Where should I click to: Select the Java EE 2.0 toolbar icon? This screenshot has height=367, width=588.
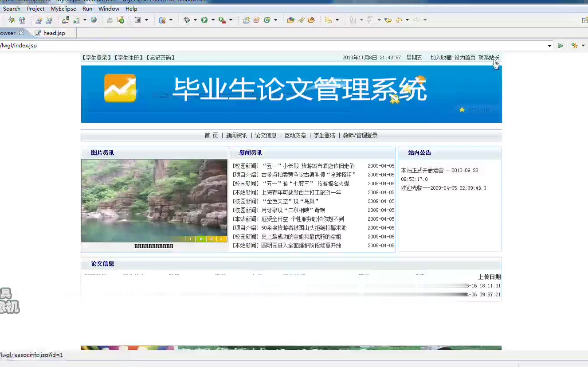(23, 20)
